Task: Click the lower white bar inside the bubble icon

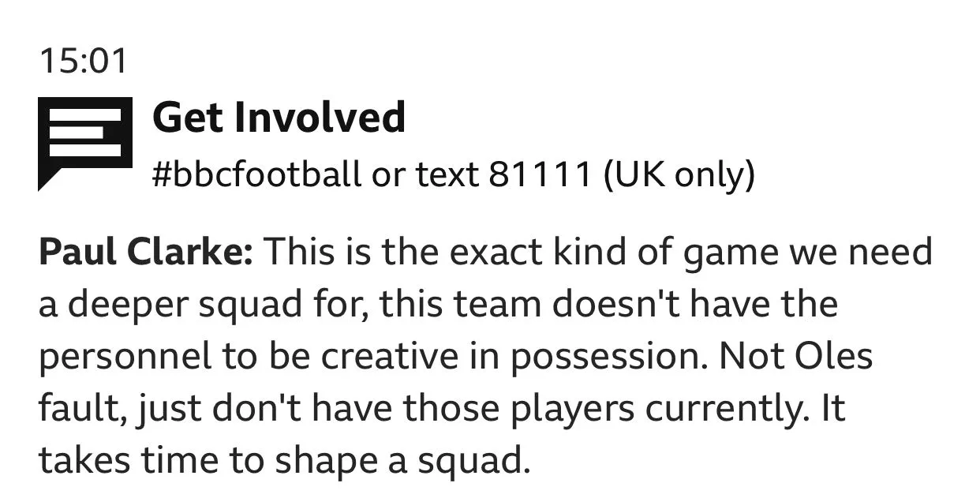Action: tap(84, 149)
